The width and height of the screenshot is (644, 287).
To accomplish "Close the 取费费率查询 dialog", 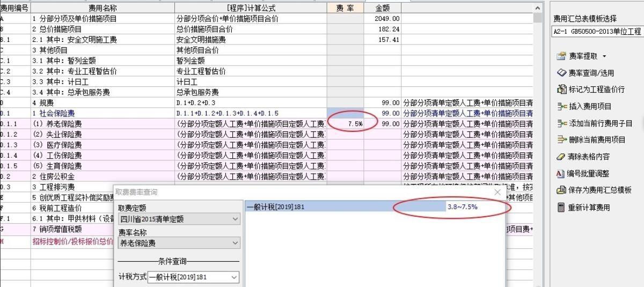I will click(x=497, y=192).
